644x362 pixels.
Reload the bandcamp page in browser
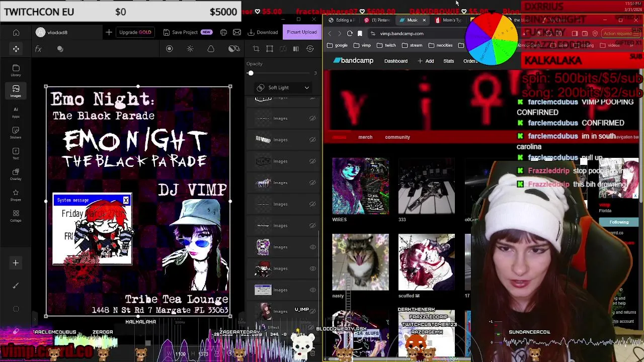[350, 34]
